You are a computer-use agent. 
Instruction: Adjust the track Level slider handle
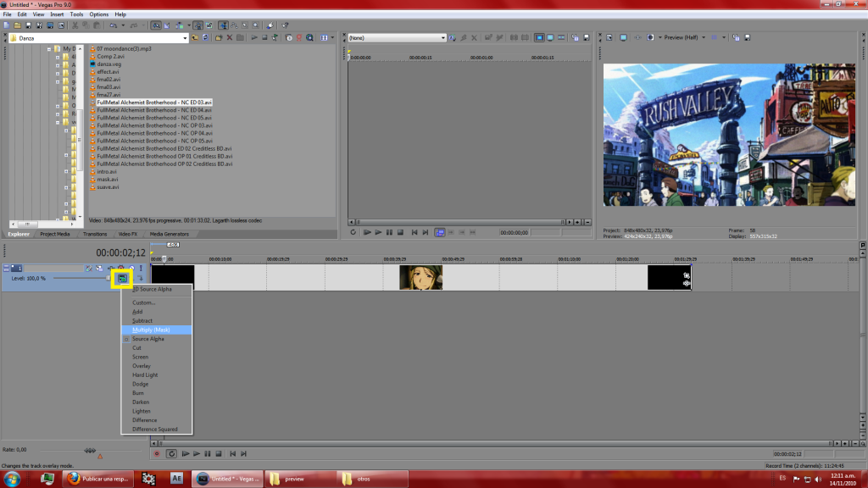tap(108, 278)
